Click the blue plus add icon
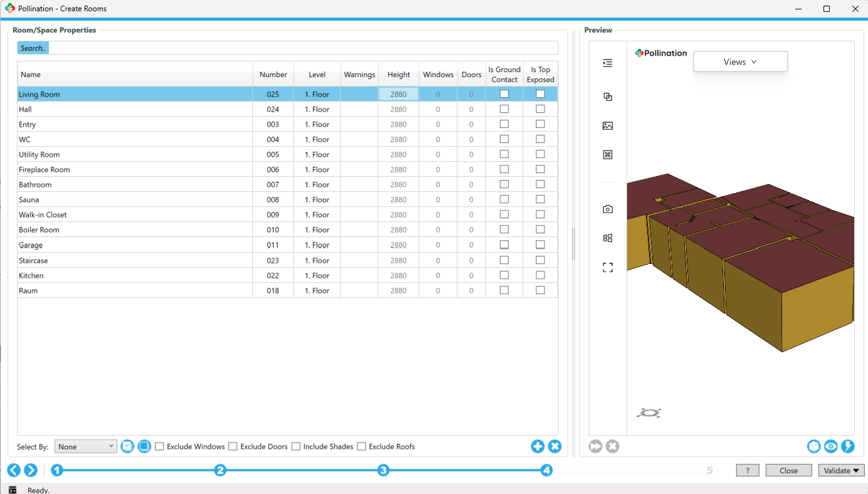Image resolution: width=868 pixels, height=494 pixels. click(537, 446)
